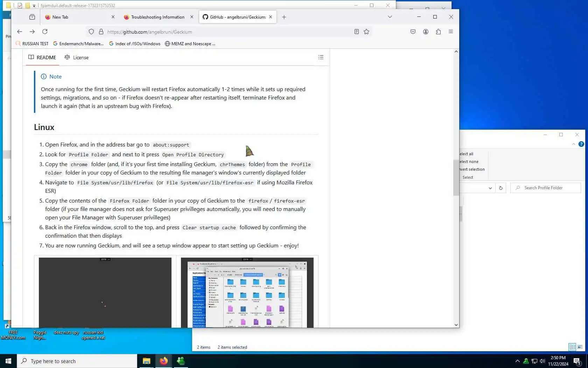588x368 pixels.
Task: Click Select none in Explorer window
Action: 469,162
